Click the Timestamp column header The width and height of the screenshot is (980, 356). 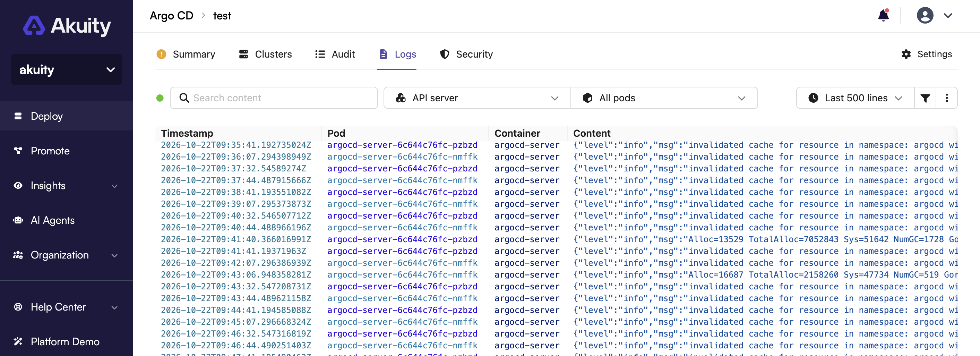pyautogui.click(x=187, y=133)
